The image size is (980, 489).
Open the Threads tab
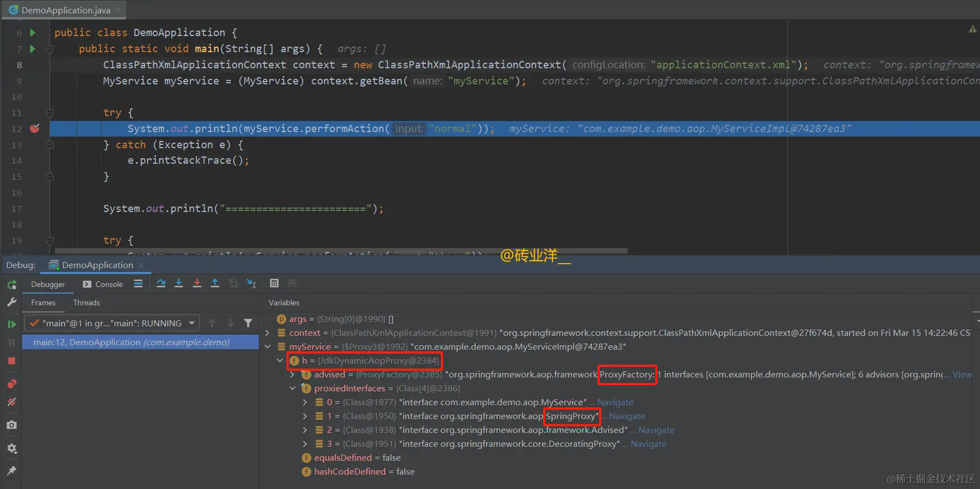(x=87, y=303)
